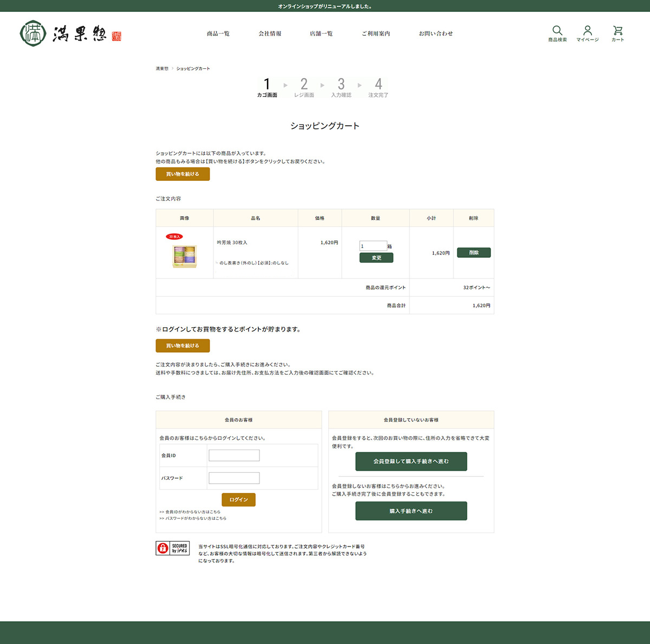This screenshot has height=644, width=650.
Task: Open the カート cart icon
Action: (x=617, y=31)
